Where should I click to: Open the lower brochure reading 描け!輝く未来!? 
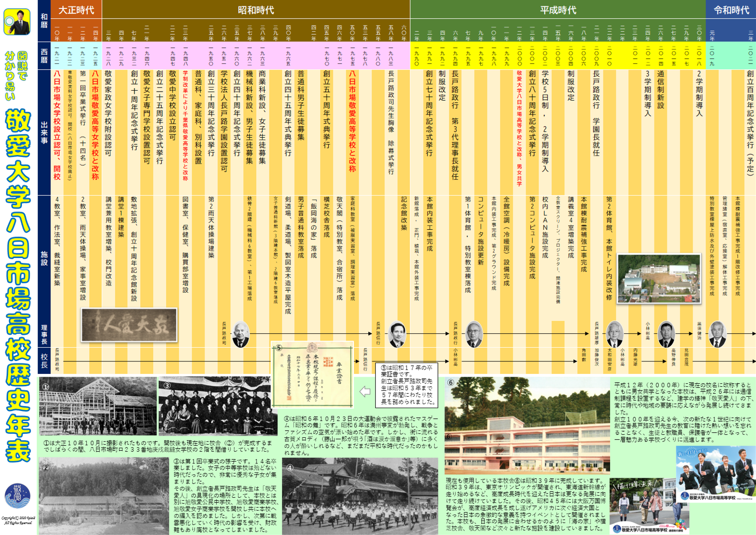pyautogui.click(x=649, y=506)
